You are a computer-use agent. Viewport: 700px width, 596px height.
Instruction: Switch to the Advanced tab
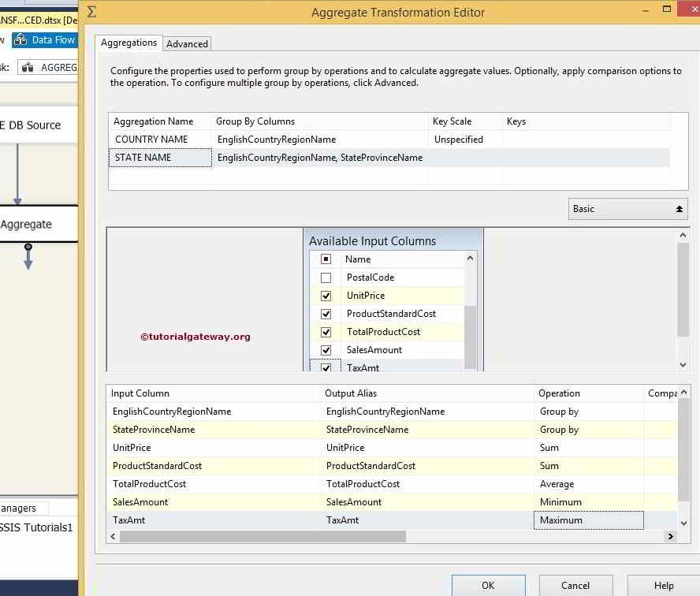(187, 43)
